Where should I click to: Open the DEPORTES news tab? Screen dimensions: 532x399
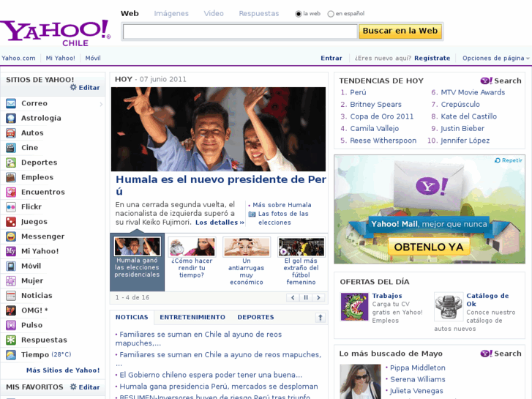click(255, 317)
